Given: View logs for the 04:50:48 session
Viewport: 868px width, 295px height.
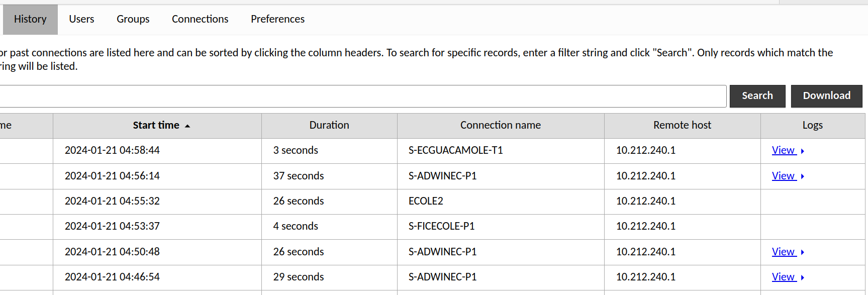Looking at the screenshot, I should click(783, 252).
